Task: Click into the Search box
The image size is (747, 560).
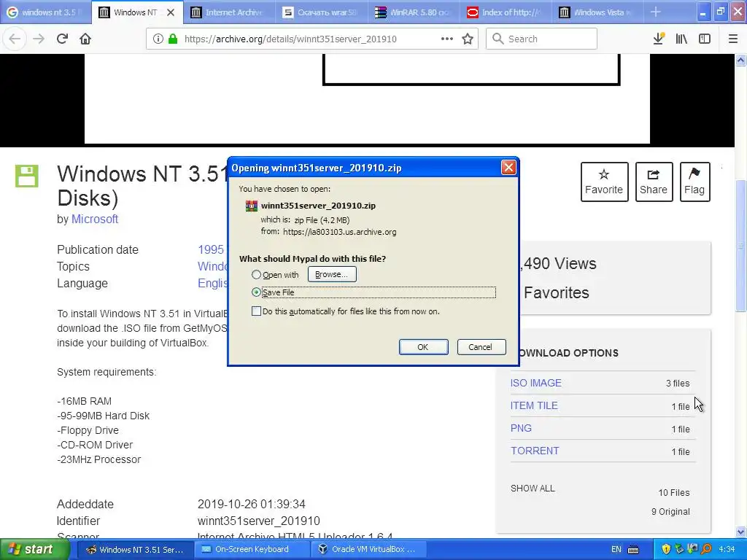Action: tap(542, 39)
